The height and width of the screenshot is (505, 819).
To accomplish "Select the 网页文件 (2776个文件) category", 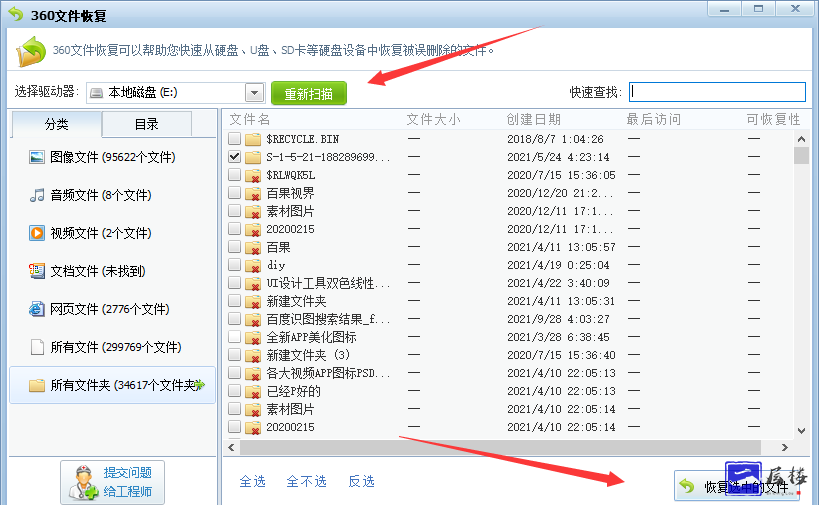I will (112, 309).
